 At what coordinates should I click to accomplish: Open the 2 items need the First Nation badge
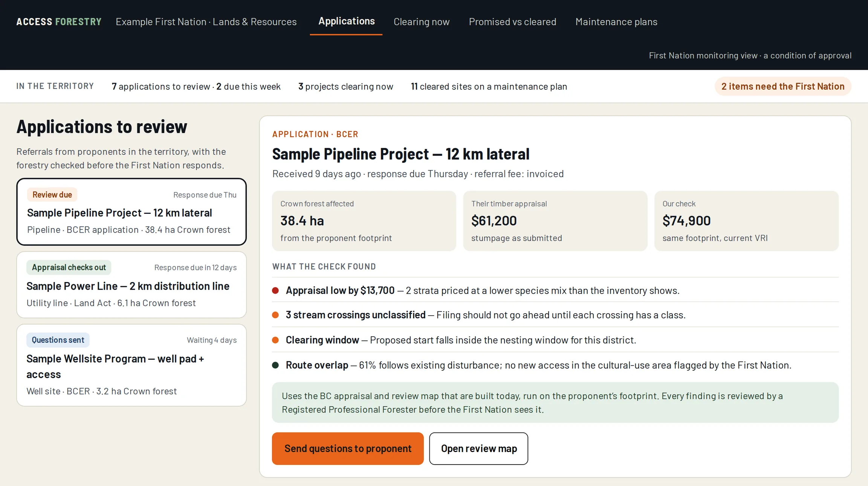(x=782, y=86)
